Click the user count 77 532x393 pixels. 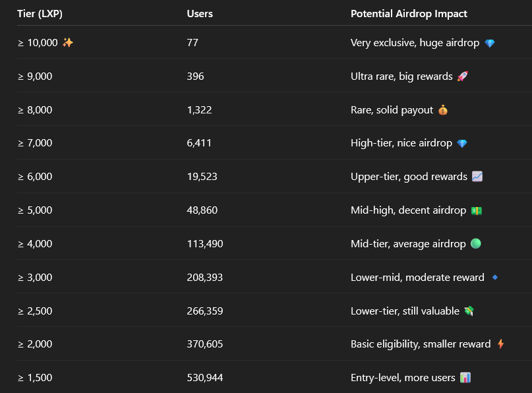(192, 43)
